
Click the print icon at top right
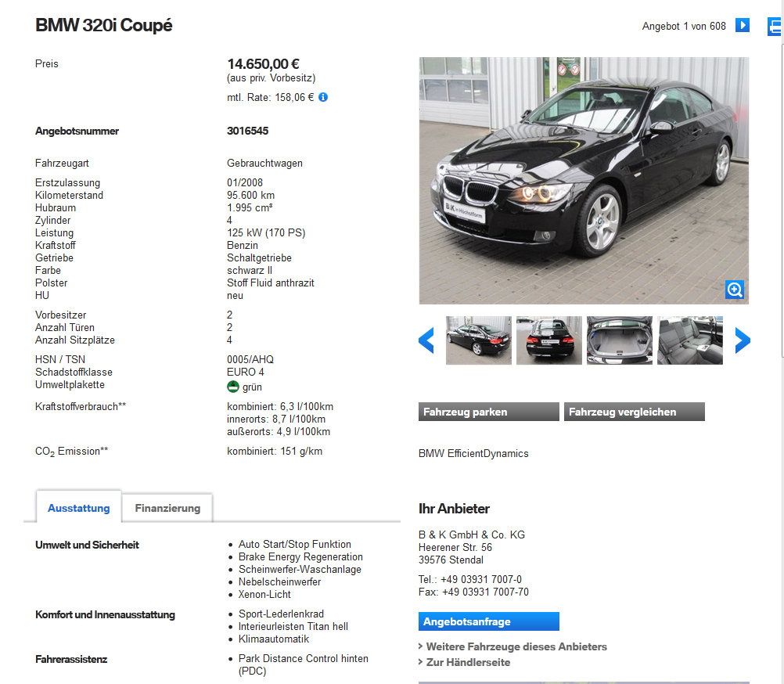click(x=775, y=26)
